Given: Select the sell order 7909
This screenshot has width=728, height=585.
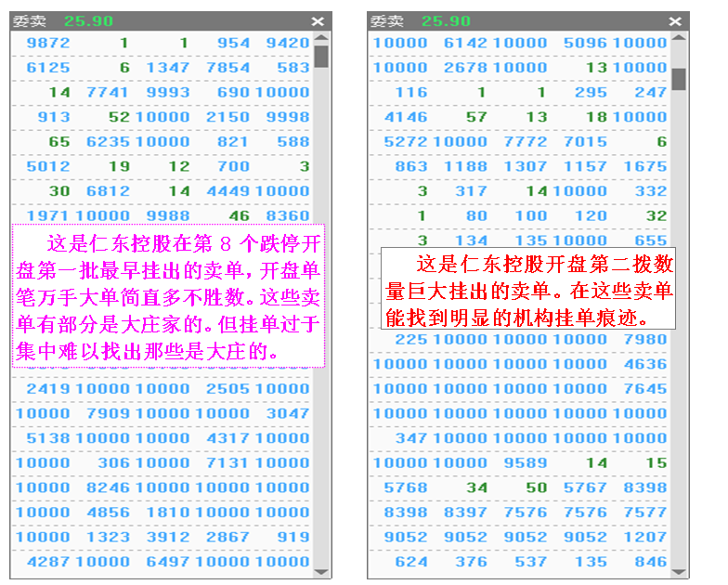Looking at the screenshot, I should (x=108, y=413).
